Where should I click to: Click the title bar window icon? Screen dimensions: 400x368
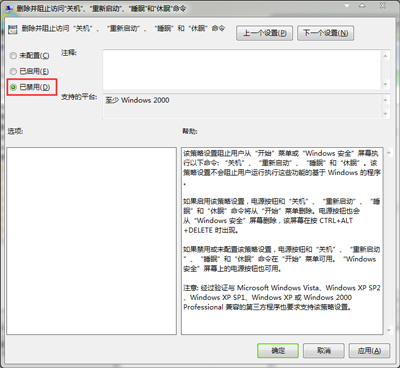[9, 8]
